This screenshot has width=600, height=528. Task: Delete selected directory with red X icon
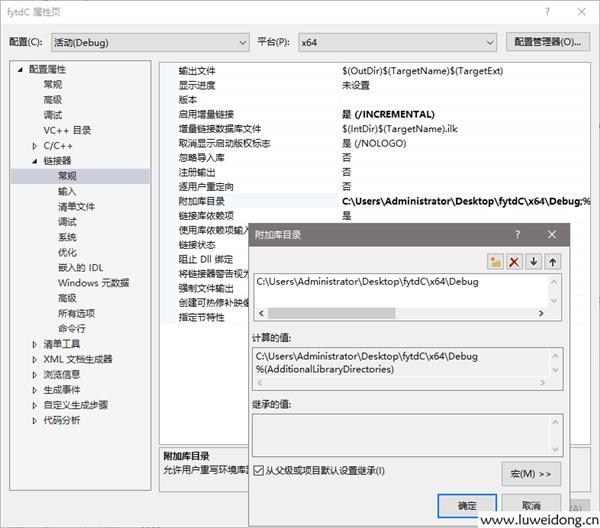pos(514,261)
